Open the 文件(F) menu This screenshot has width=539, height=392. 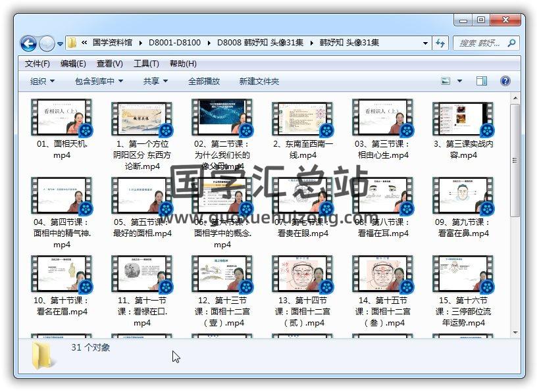(38, 64)
